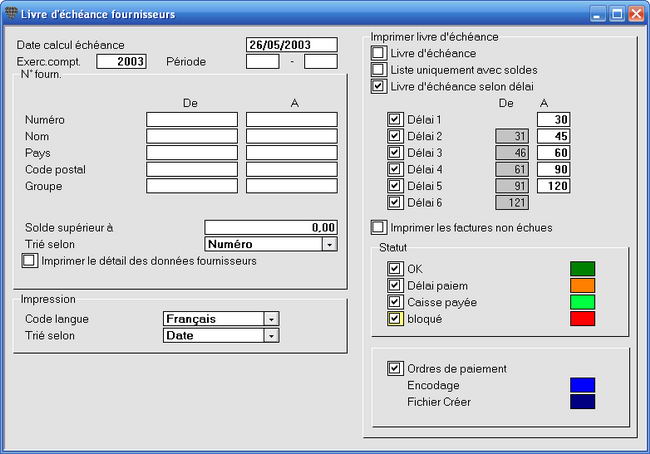Click the Délai 1 A field showing 30
The width and height of the screenshot is (650, 454).
553,119
